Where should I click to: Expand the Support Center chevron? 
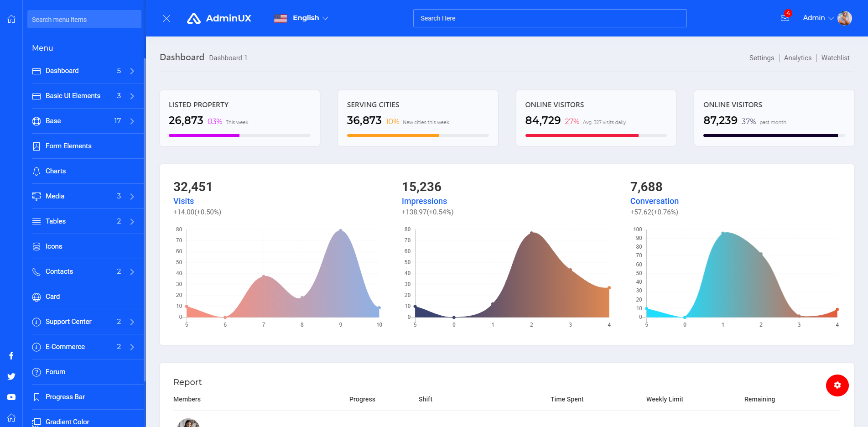coord(132,322)
